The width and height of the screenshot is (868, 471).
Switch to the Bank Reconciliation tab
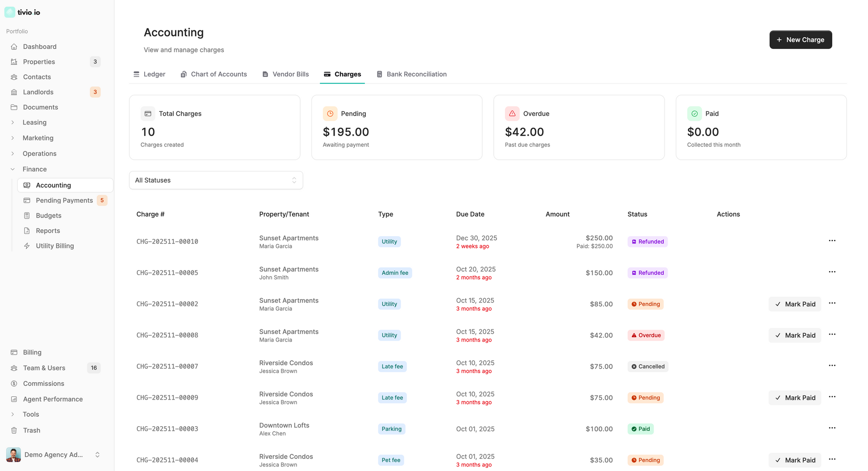[x=411, y=74]
